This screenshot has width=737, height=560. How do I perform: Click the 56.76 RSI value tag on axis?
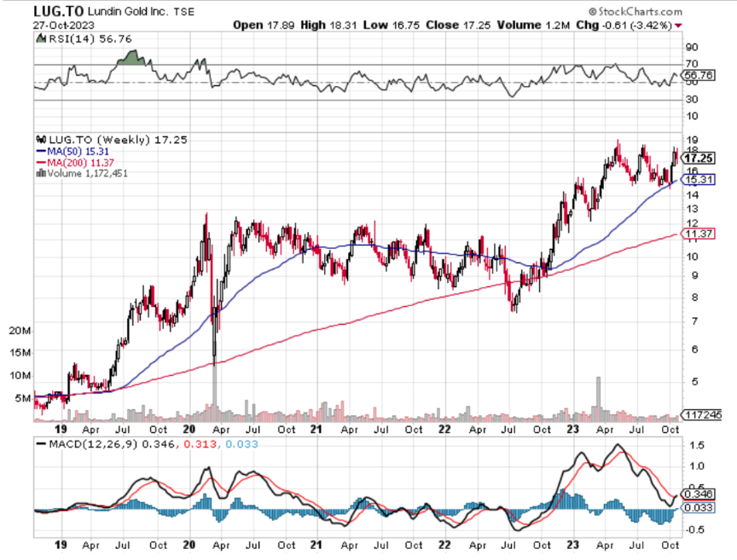699,75
